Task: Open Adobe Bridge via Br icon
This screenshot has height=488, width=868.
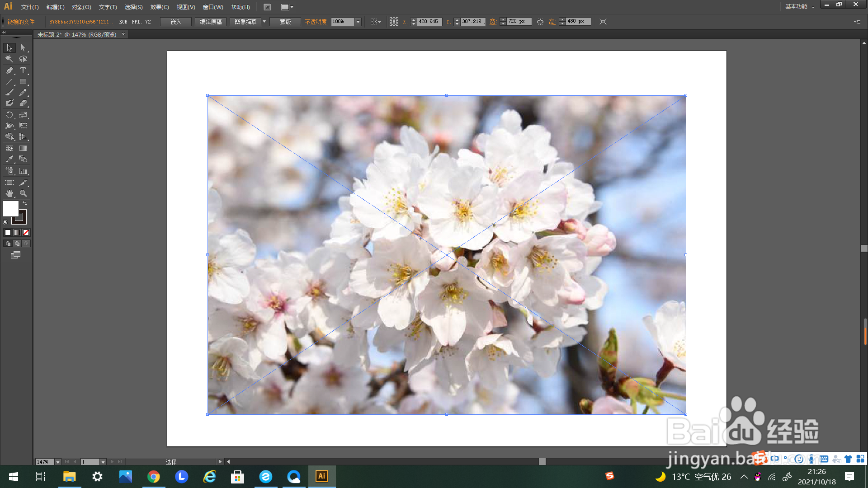Action: point(267,7)
